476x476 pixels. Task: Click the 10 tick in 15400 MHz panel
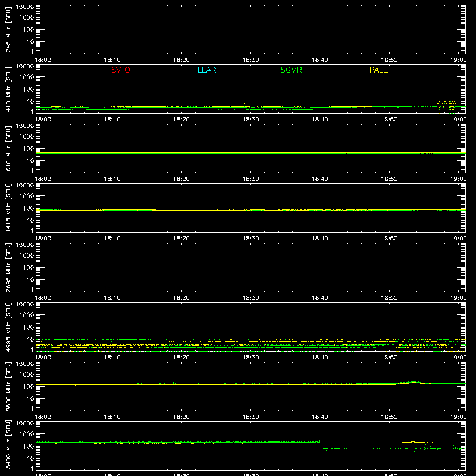[x=30, y=458]
